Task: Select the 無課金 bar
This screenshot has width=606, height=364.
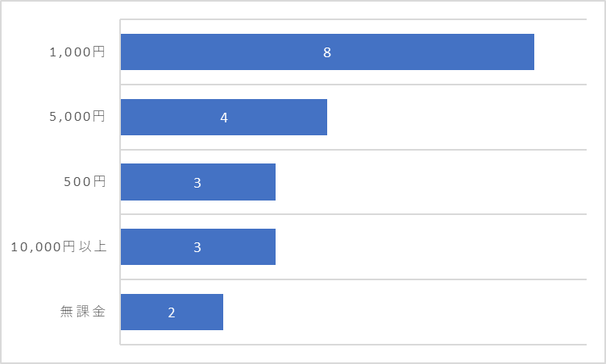Action: 172,312
